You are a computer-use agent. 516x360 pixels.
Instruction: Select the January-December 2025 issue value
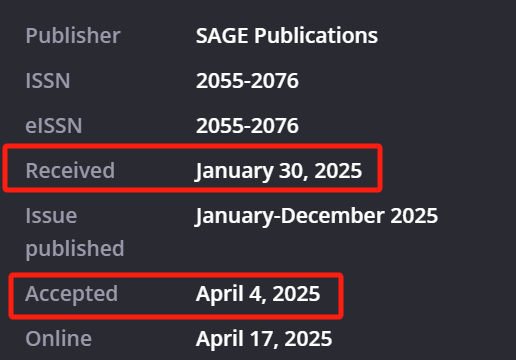[x=316, y=216]
